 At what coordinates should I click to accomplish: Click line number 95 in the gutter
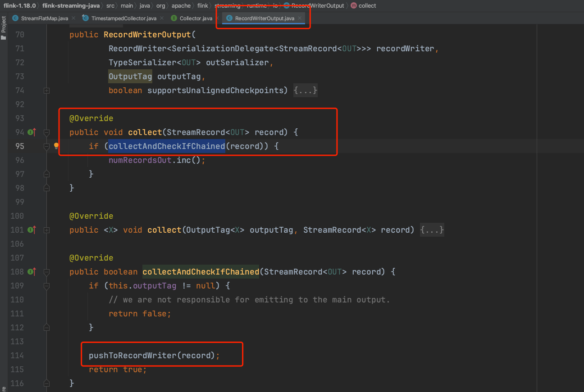tap(19, 146)
